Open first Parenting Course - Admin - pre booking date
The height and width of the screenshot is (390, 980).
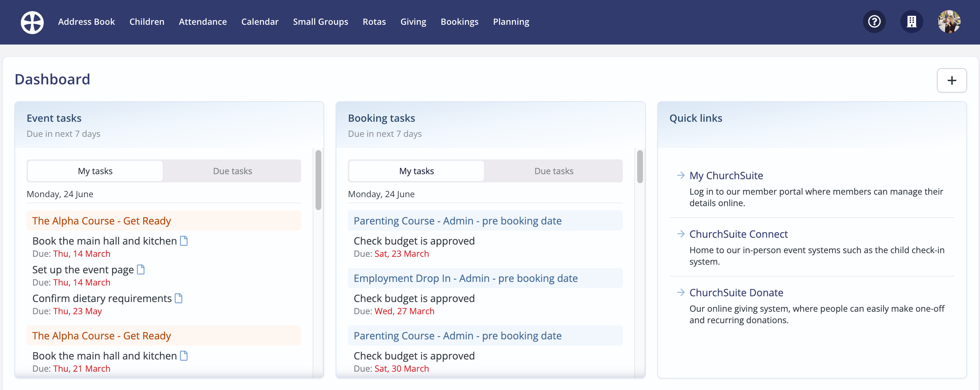point(485,221)
